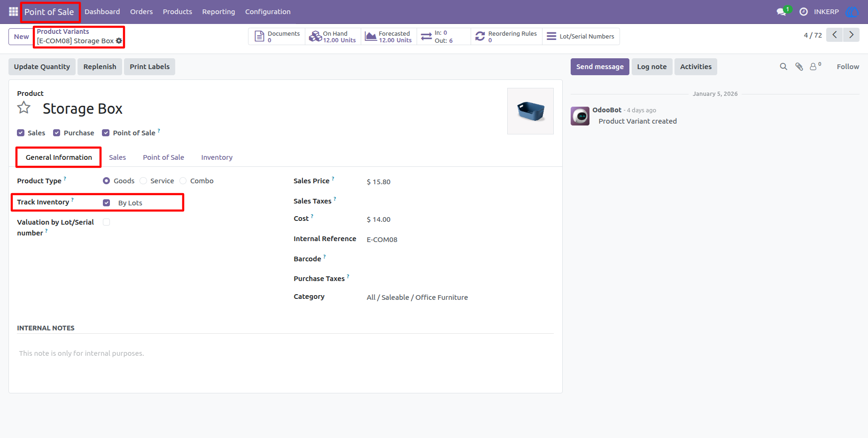This screenshot has width=868, height=438.
Task: Open the Reporting menu
Action: pyautogui.click(x=218, y=12)
